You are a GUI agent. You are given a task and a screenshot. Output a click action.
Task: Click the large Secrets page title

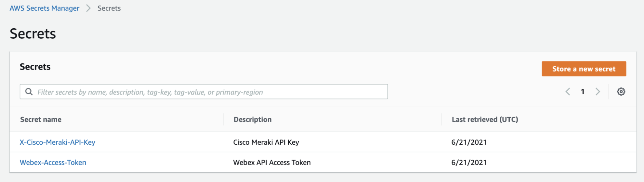pyautogui.click(x=33, y=34)
